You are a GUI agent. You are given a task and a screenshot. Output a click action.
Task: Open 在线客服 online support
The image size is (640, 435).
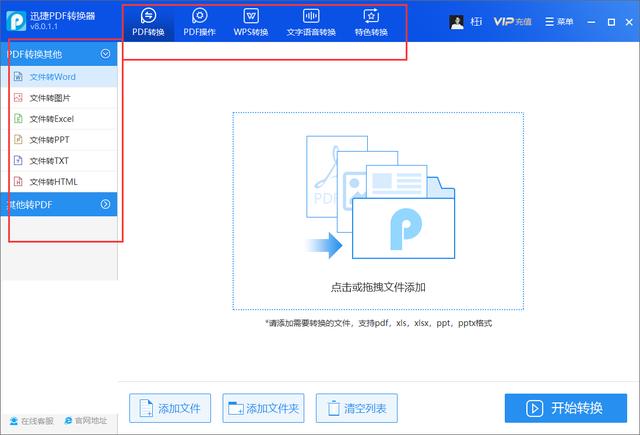pos(32,421)
